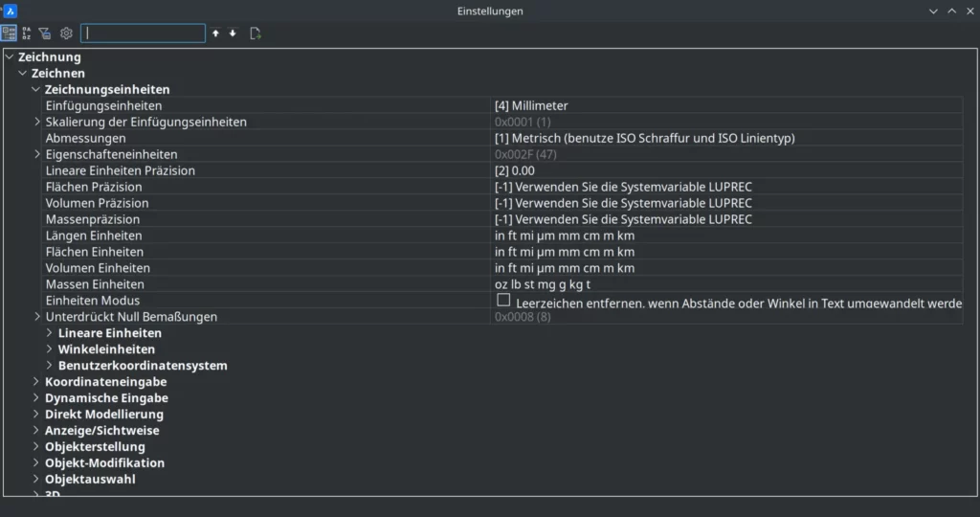This screenshot has height=517, width=980.
Task: Select the Zeichnungseinheiten heading
Action: pos(107,89)
